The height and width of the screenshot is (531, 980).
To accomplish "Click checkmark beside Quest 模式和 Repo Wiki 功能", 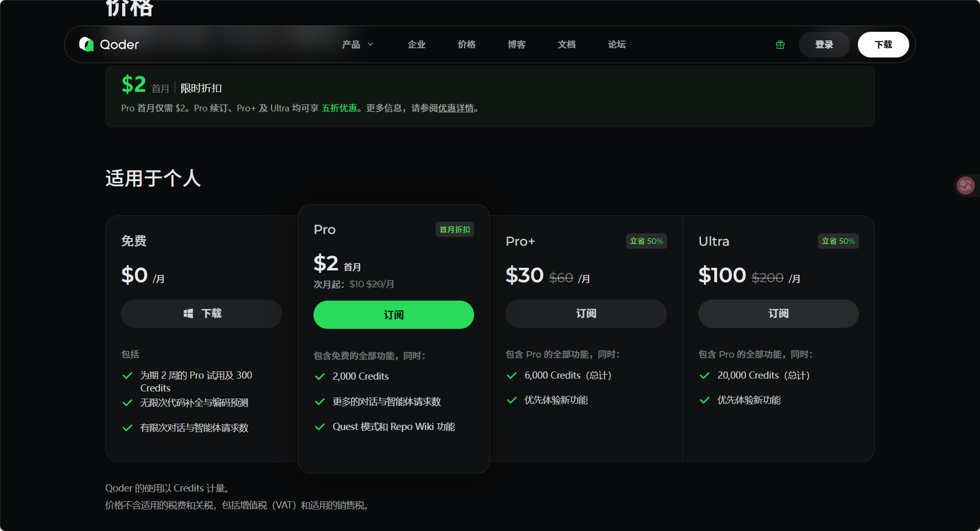I will [320, 427].
